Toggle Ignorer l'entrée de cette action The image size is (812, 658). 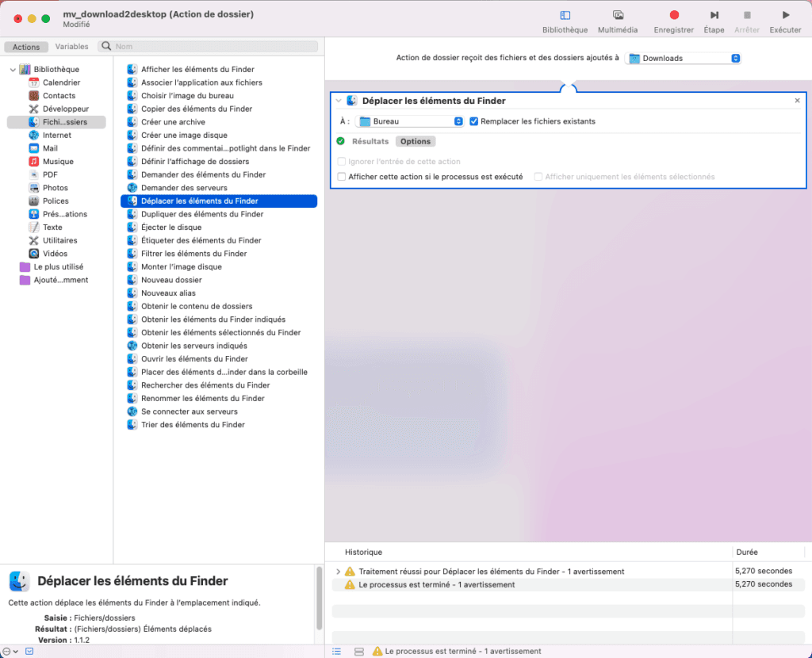pos(341,162)
